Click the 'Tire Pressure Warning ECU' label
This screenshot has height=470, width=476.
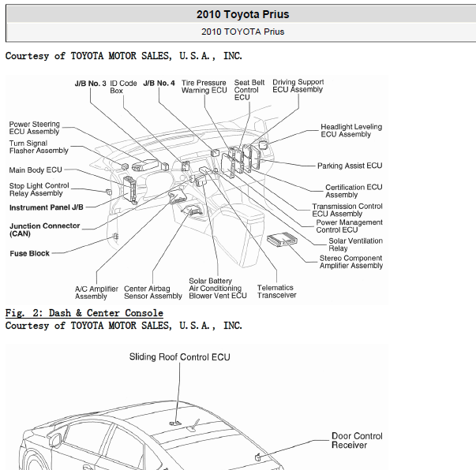(x=204, y=87)
